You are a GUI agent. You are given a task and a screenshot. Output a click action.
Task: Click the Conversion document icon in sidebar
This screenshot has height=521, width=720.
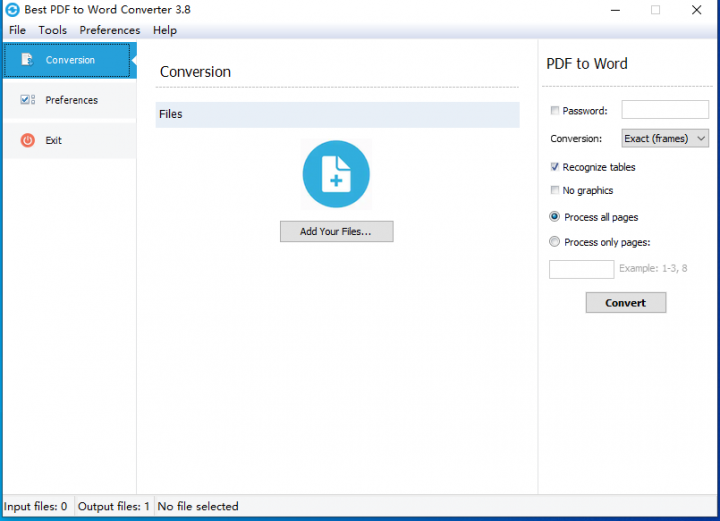click(28, 60)
